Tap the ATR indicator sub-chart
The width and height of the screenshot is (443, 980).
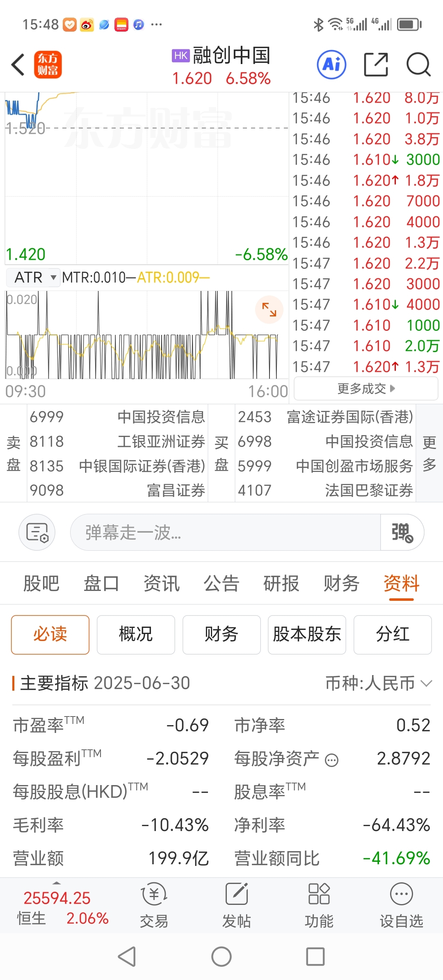[x=146, y=334]
